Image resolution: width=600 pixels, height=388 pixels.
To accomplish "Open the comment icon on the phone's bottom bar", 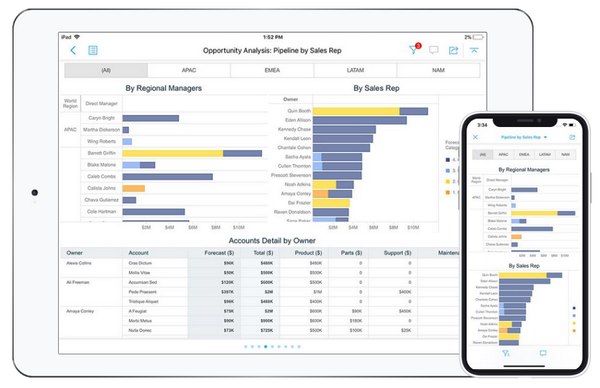I will [x=543, y=353].
